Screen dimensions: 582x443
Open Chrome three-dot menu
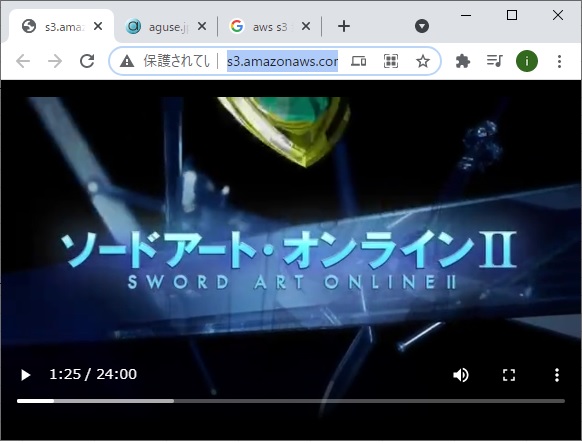559,61
